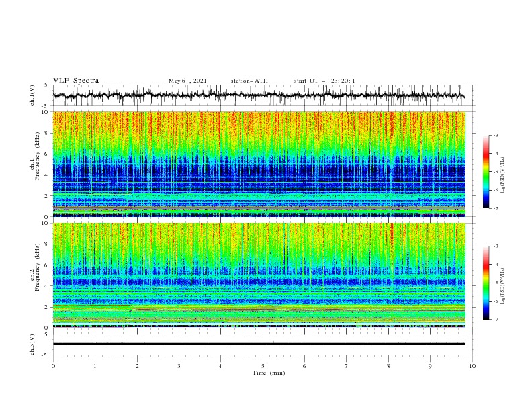Click the time axis tick label "6"
The height and width of the screenshot is (411, 532).
[304, 366]
